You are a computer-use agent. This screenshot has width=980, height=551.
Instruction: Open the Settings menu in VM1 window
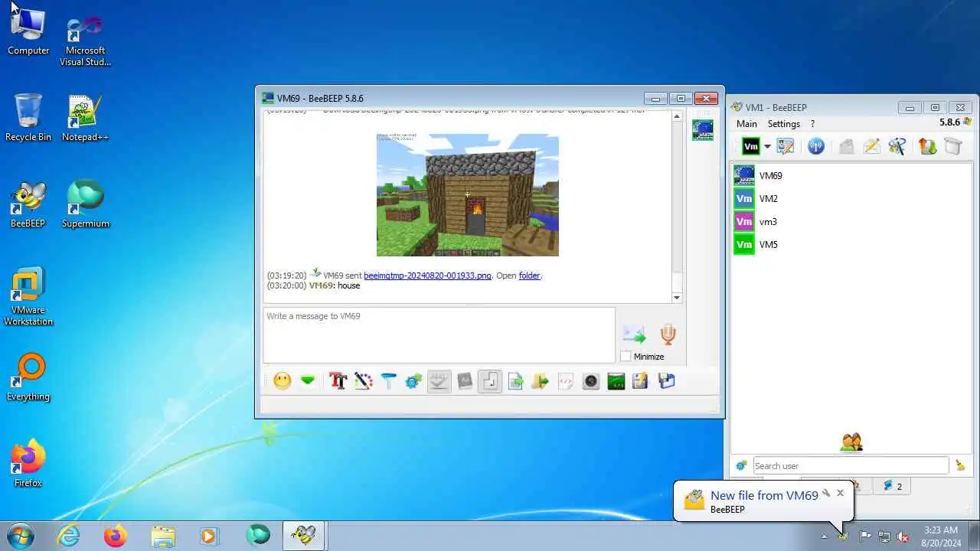point(784,124)
